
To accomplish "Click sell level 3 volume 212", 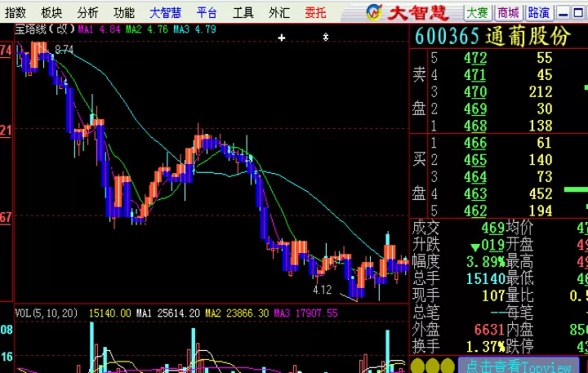I will [x=541, y=92].
